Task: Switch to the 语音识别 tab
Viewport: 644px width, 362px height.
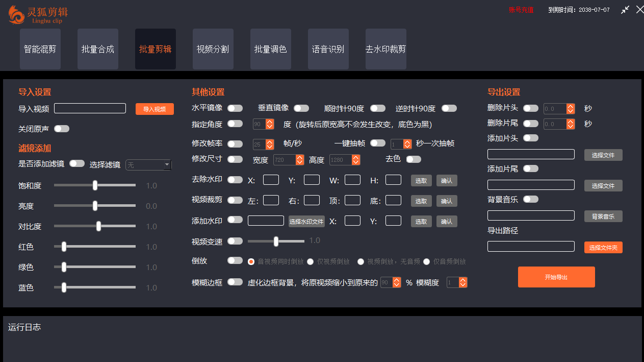Action: pyautogui.click(x=328, y=49)
